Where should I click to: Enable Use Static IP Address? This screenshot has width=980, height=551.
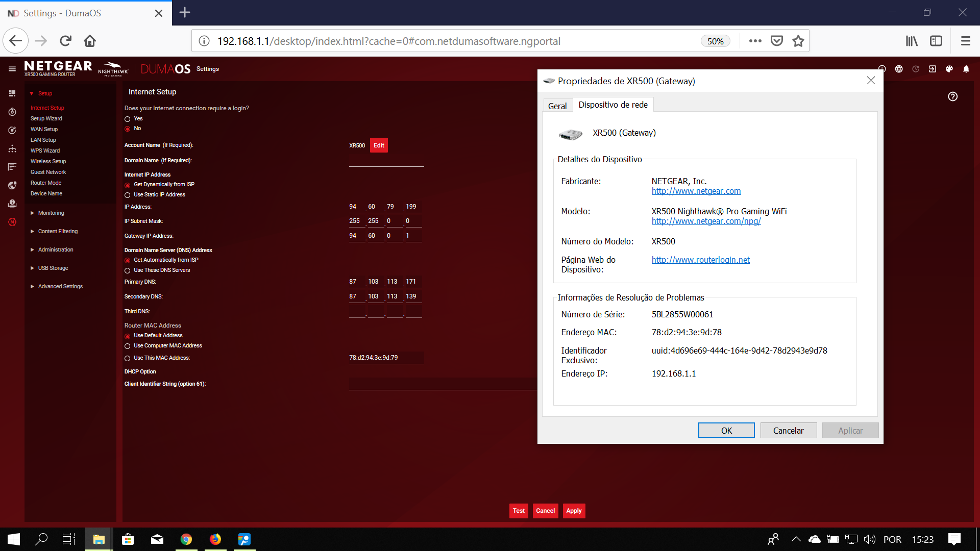[x=127, y=194]
